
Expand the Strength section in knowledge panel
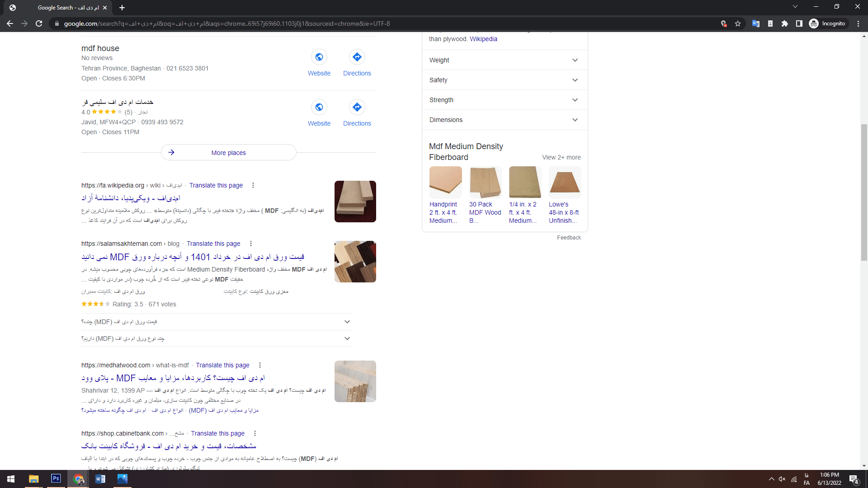coord(505,100)
